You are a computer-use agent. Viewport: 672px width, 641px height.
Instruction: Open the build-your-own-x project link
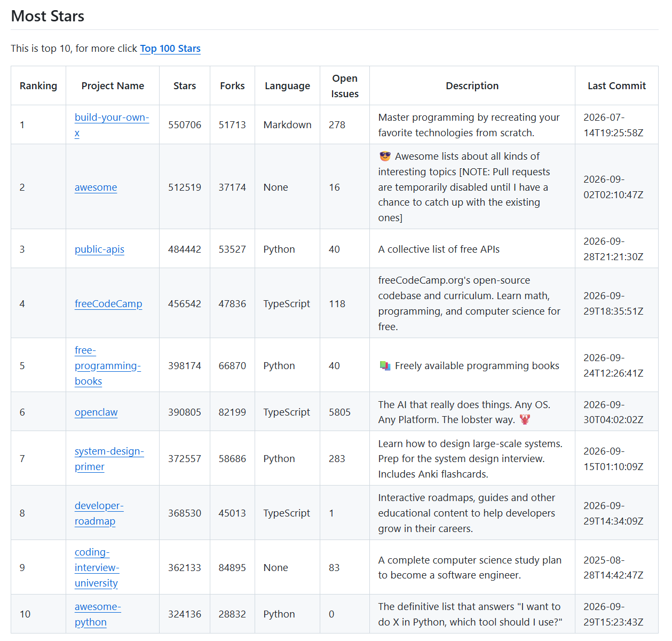point(112,125)
